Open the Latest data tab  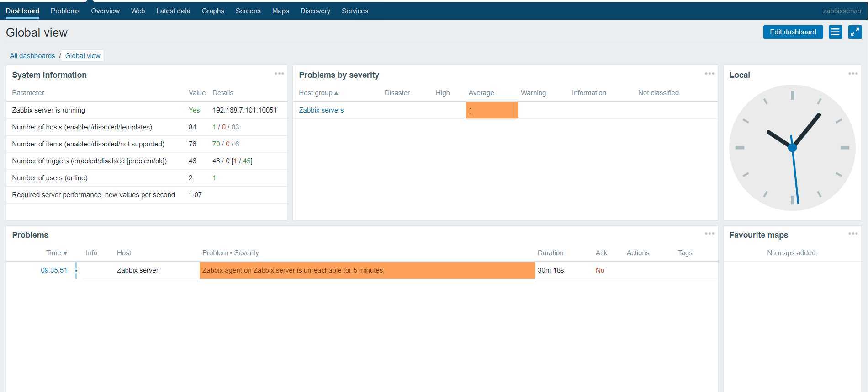click(x=173, y=11)
